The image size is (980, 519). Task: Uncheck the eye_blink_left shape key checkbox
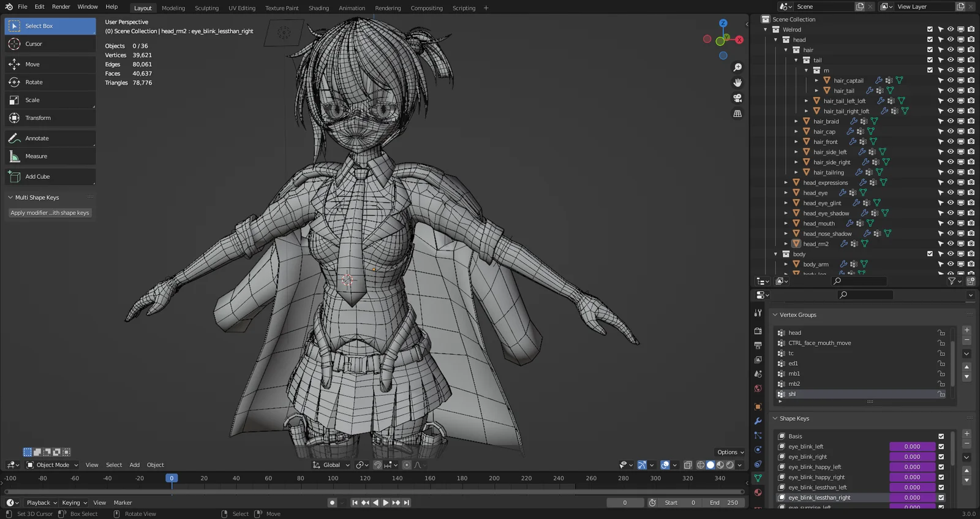pyautogui.click(x=941, y=447)
